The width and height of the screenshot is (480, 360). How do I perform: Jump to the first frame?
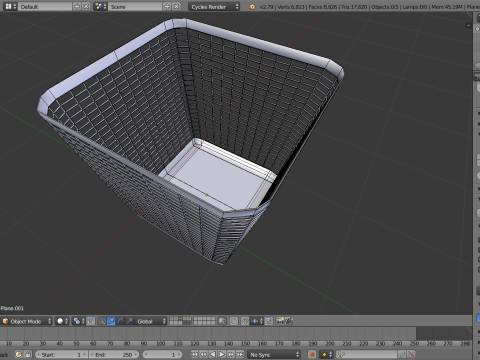194,354
